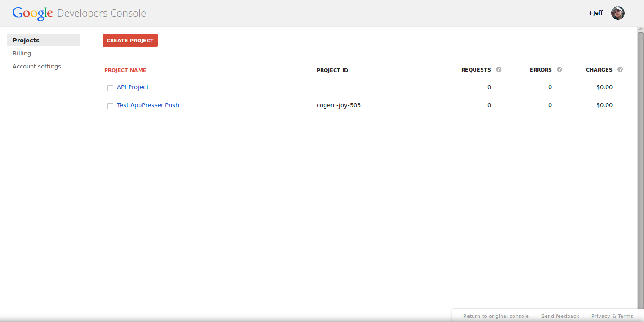Viewport: 644px width, 322px height.
Task: Click help icon next to REQUESTS
Action: pos(499,69)
